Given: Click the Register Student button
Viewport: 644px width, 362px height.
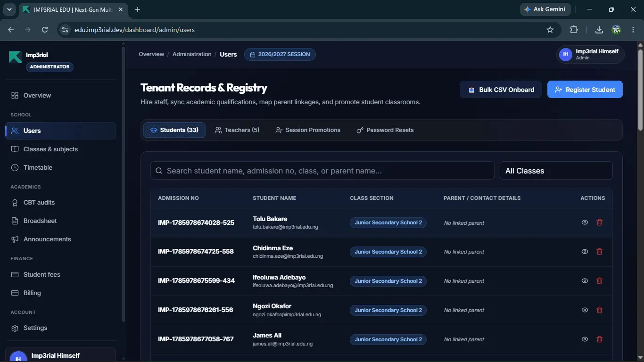Looking at the screenshot, I should [585, 90].
